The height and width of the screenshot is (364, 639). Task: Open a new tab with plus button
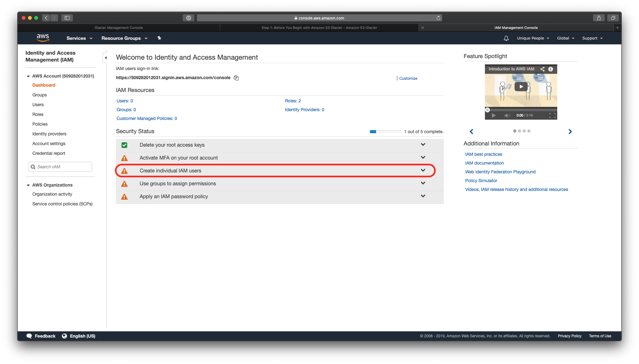pyautogui.click(x=617, y=28)
